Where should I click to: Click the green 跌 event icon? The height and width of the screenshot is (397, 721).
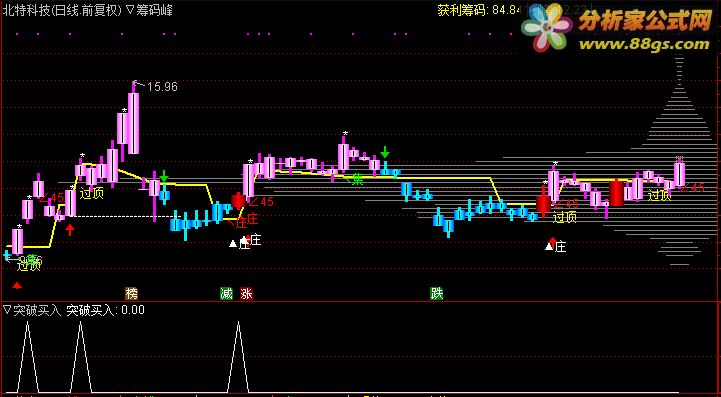pos(436,293)
